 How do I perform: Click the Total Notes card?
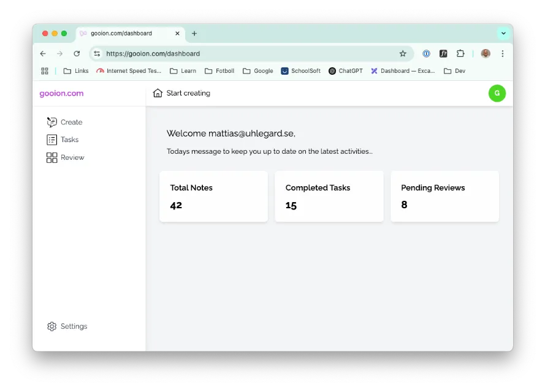point(214,196)
